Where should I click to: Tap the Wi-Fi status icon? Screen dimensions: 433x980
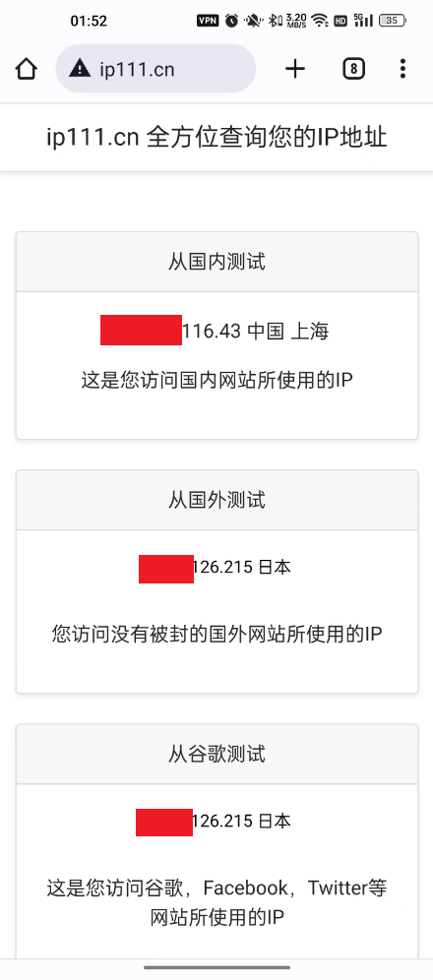point(321,21)
